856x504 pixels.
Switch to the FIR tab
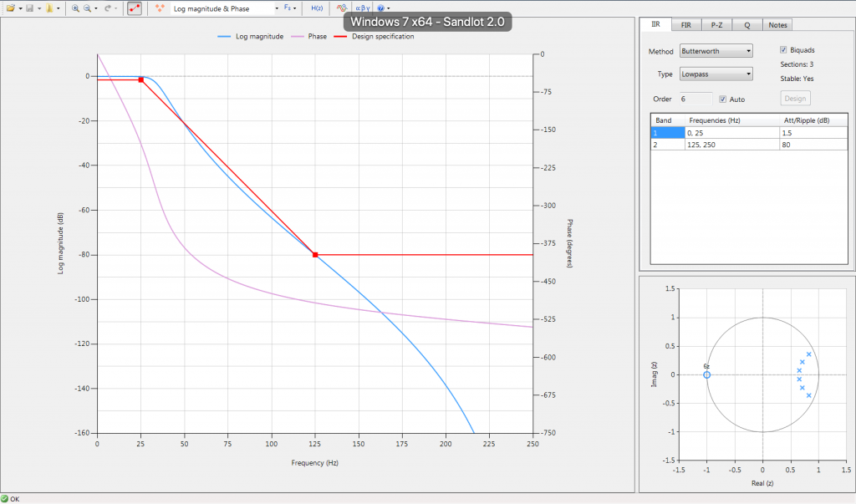pos(685,25)
